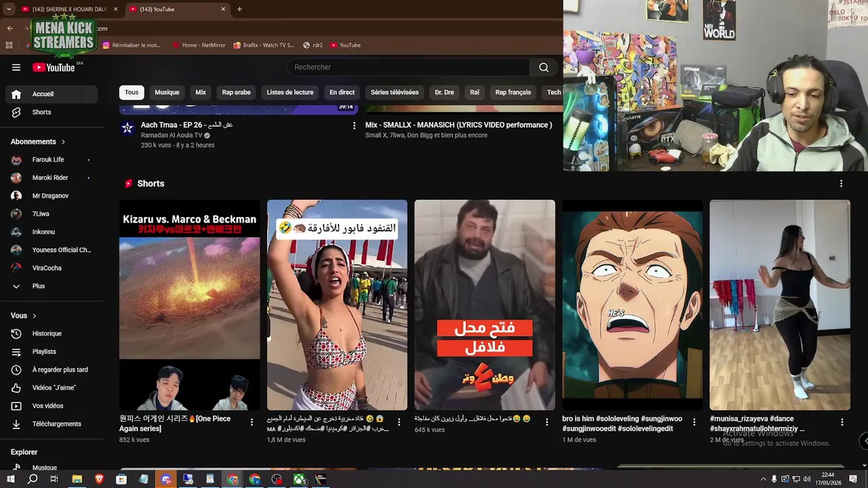Open the Aach Tmaa EP 26 video options menu
This screenshot has height=488, width=868.
[354, 125]
